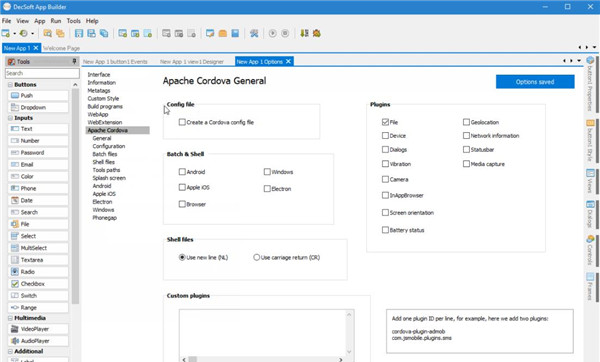This screenshot has height=362, width=600.
Task: Check the Windows batch checkbox
Action: click(267, 172)
